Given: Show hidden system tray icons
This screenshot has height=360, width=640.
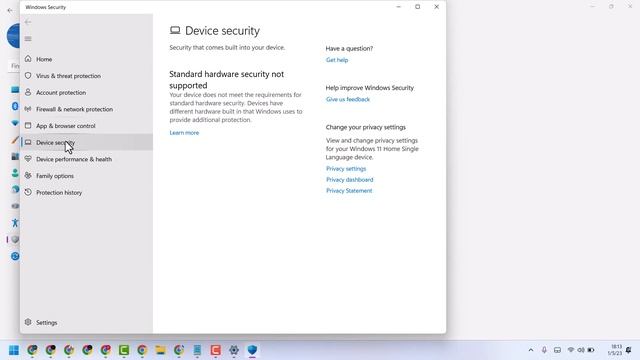Looking at the screenshot, I should tap(531, 350).
